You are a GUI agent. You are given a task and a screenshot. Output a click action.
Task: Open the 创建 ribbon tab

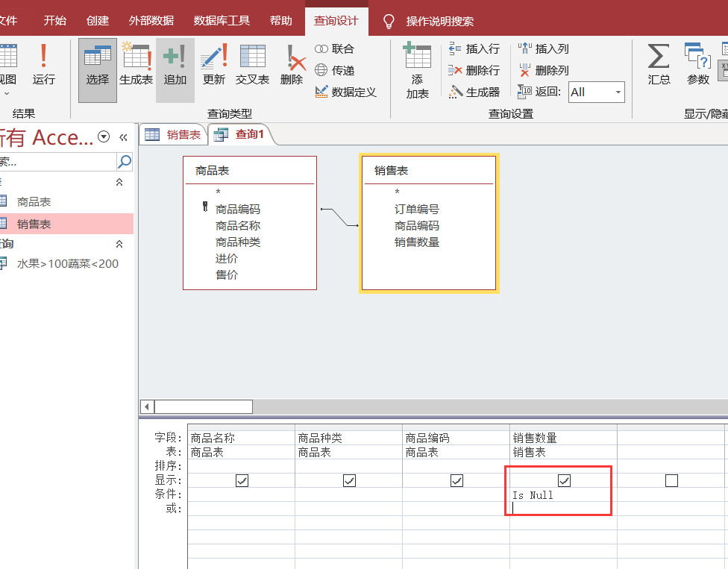point(98,21)
